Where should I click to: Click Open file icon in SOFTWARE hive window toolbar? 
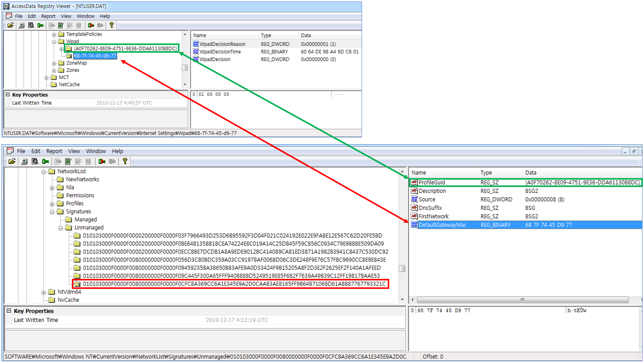[12, 162]
